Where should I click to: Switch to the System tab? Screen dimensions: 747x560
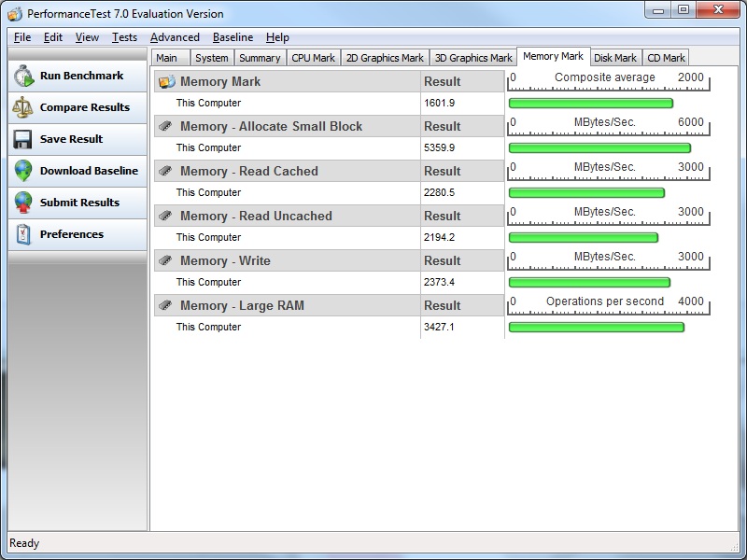pos(212,58)
